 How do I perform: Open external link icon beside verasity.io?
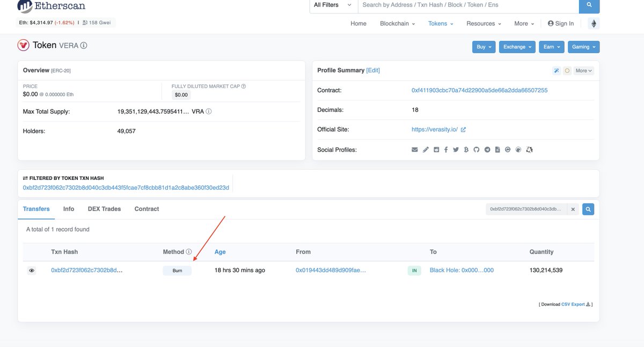click(463, 129)
